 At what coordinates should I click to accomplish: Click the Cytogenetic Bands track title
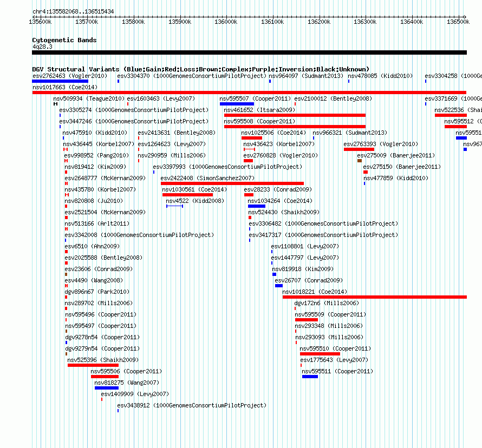(x=64, y=40)
